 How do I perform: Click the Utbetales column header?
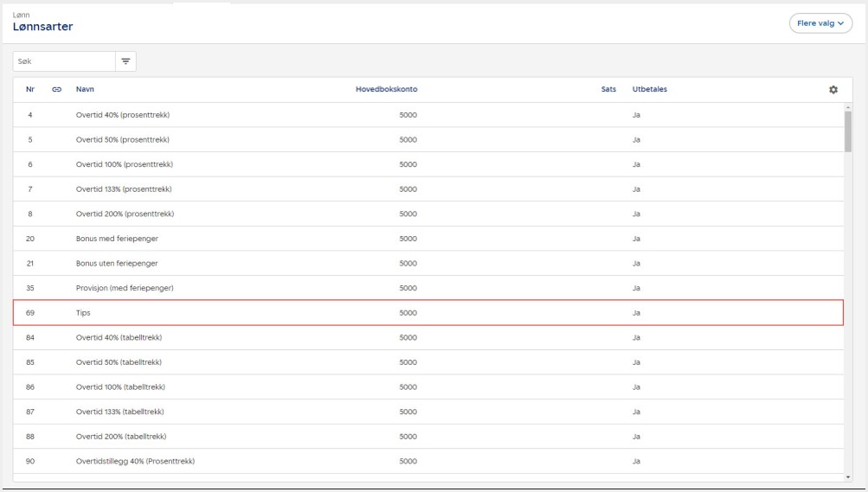coord(649,90)
